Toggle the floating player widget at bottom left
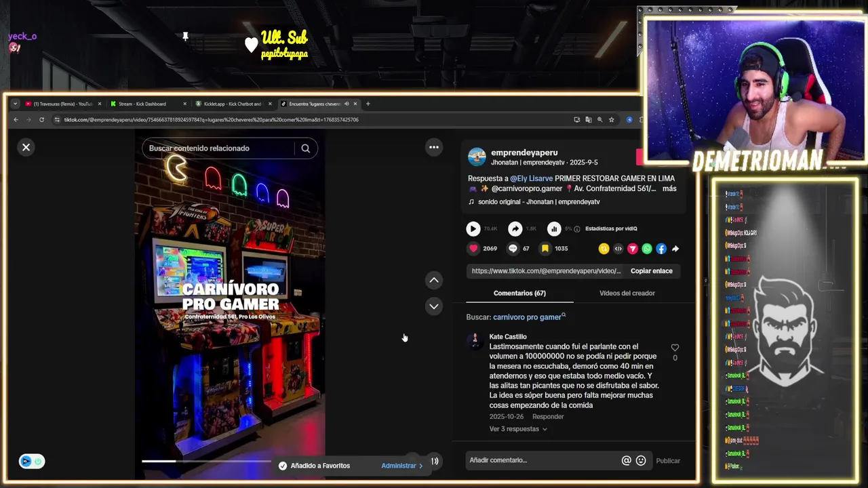This screenshot has width=868, height=488. click(32, 461)
